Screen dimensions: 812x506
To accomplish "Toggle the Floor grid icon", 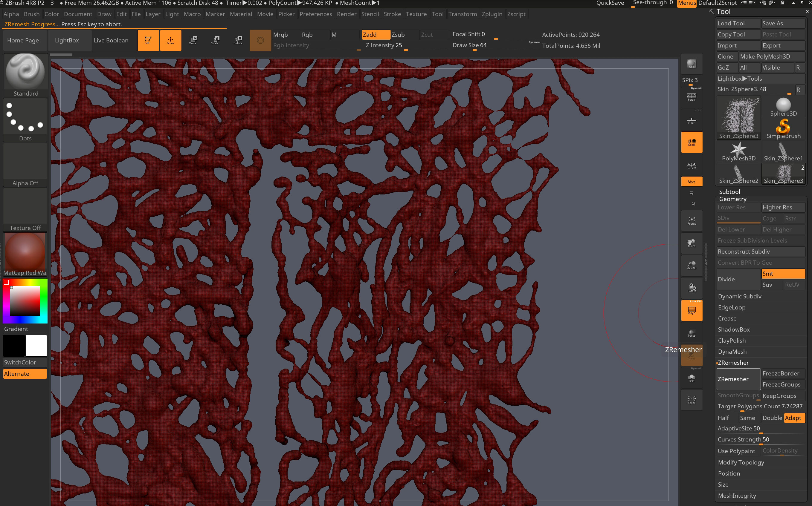I will tap(692, 120).
